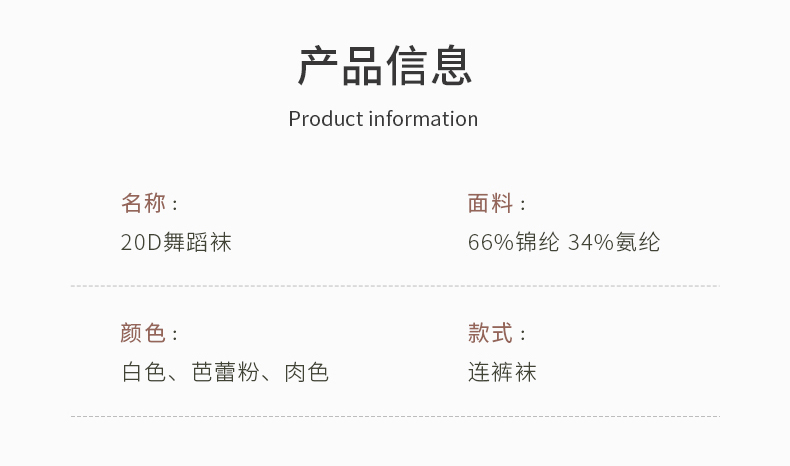The width and height of the screenshot is (790, 466).
Task: Click the 产品 characters in the heading
Action: 340,66
